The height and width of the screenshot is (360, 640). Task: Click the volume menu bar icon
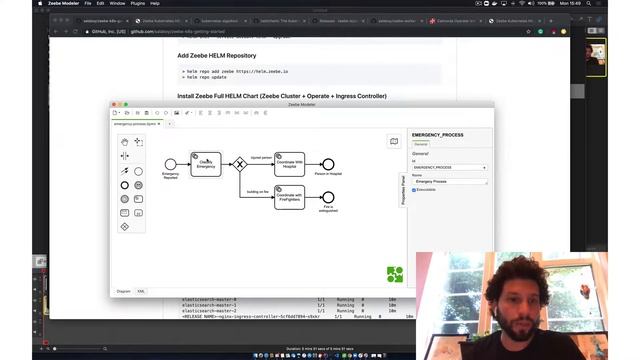click(x=531, y=3)
